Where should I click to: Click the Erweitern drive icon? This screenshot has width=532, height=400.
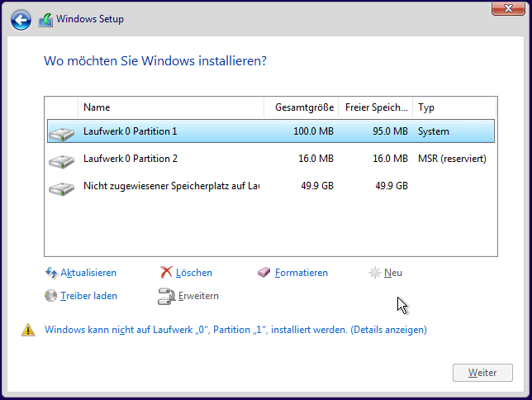[166, 296]
